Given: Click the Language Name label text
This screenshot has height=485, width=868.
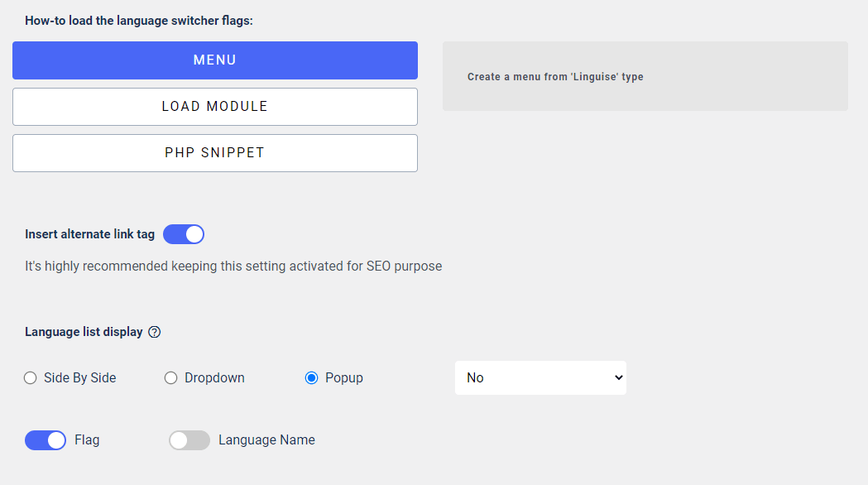Looking at the screenshot, I should click(x=266, y=440).
